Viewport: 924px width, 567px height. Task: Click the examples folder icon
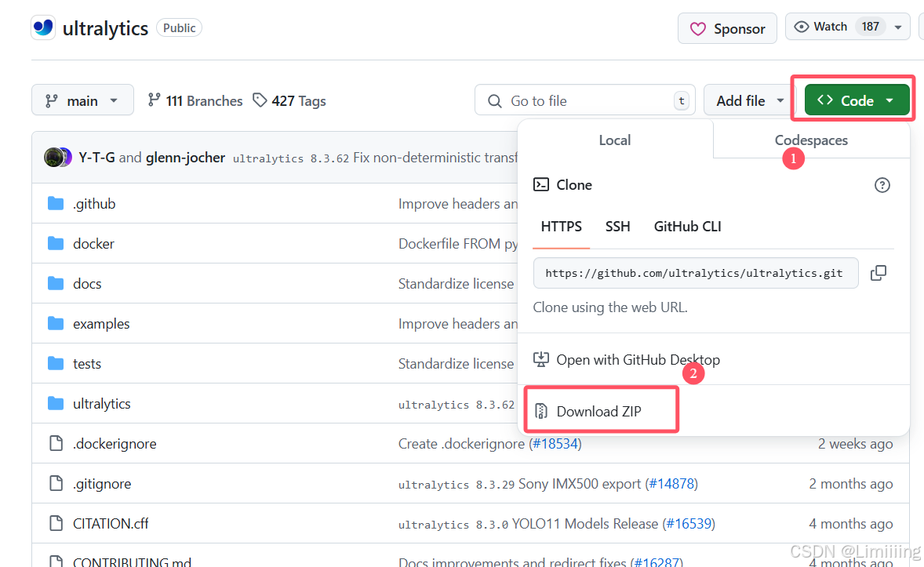point(56,324)
